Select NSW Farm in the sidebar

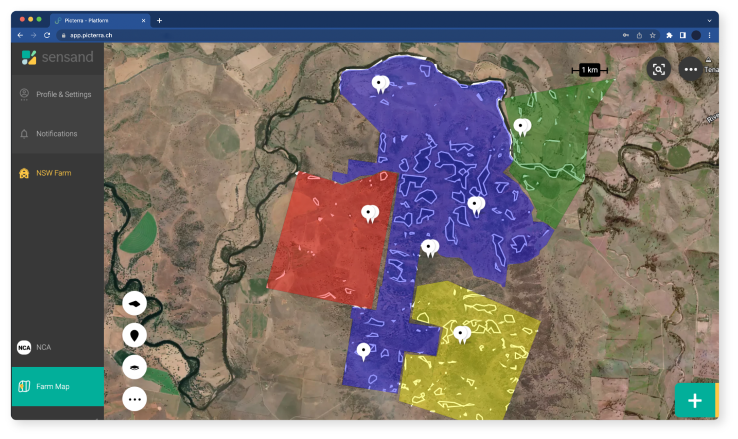pyautogui.click(x=53, y=173)
